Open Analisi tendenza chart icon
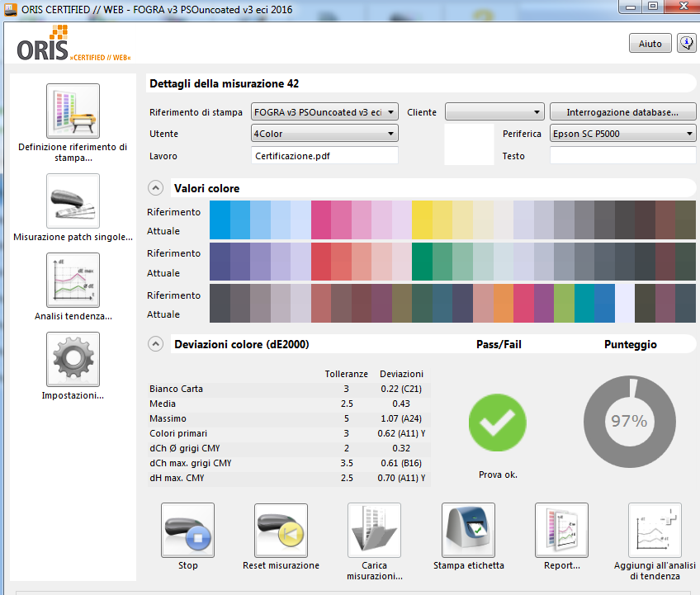 73,280
